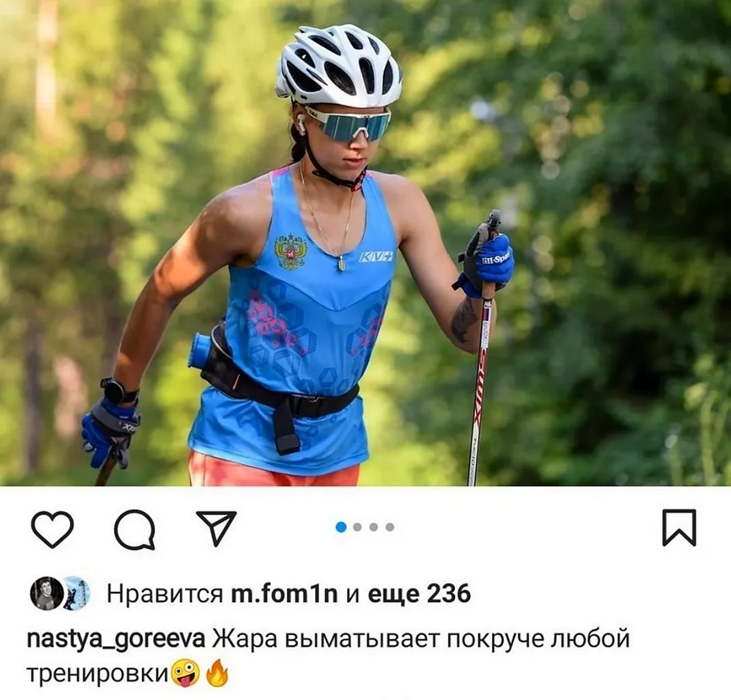Open comments via the speech bubble icon

(x=135, y=529)
